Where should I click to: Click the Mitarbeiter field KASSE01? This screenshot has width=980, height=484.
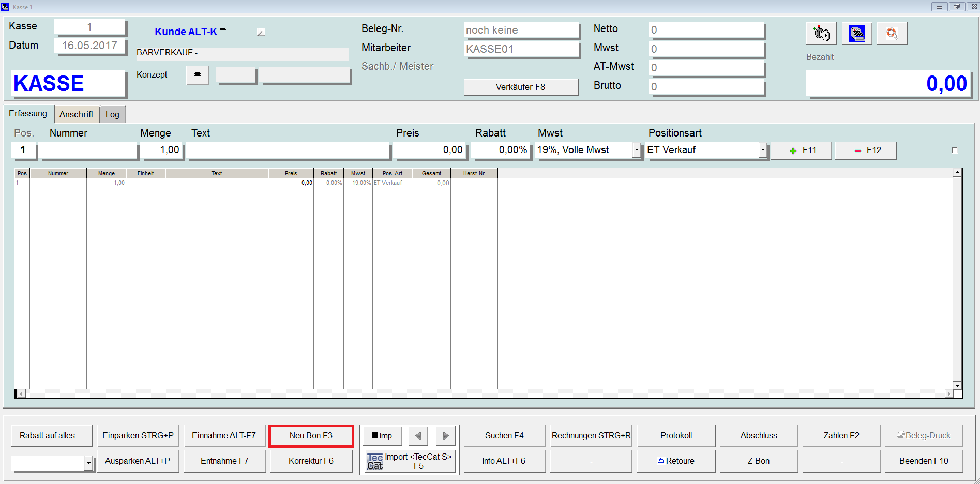(x=521, y=50)
